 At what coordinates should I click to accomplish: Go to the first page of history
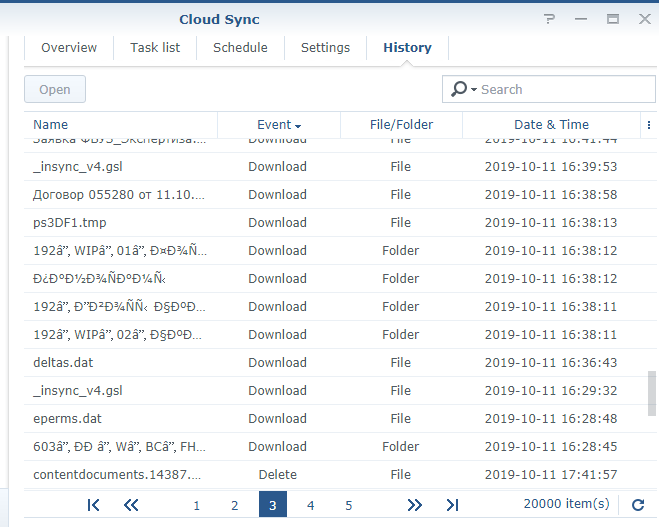tap(94, 505)
